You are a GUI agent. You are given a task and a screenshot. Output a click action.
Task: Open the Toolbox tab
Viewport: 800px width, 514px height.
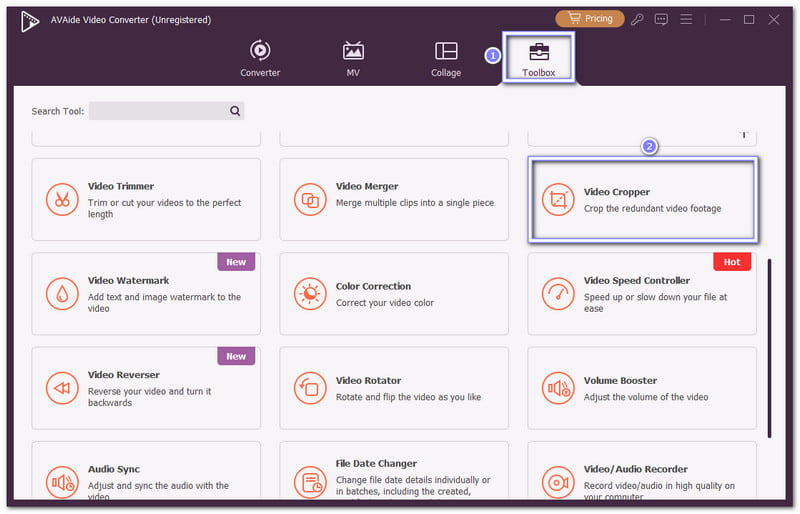[538, 58]
